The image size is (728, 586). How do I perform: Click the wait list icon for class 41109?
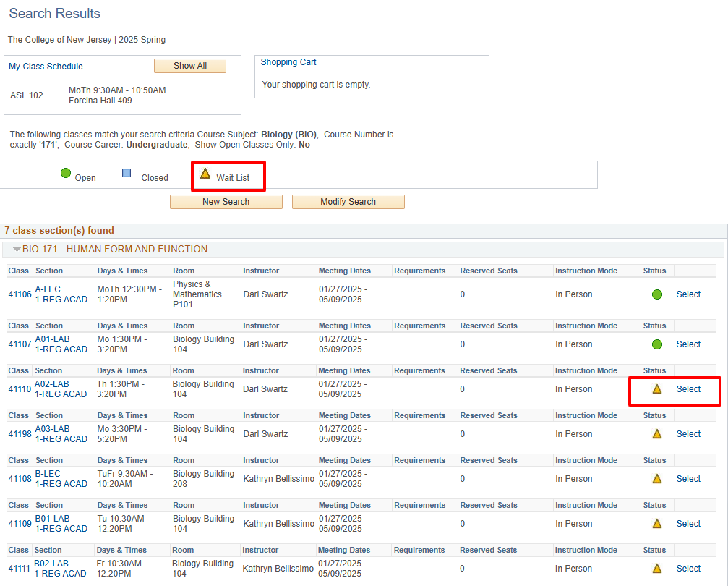[657, 524]
